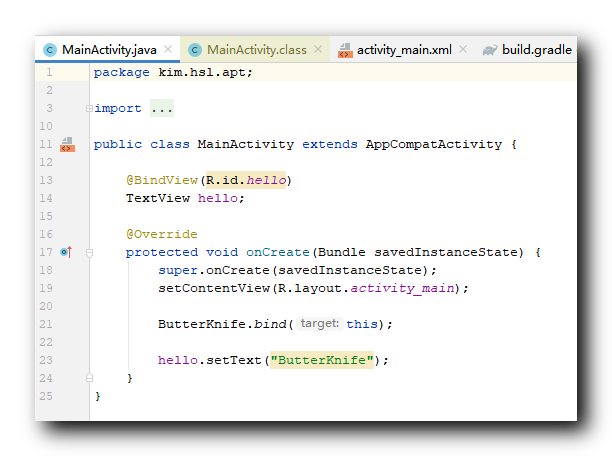
Task: Click the 'package' keyword on line 1
Action: 121,73
